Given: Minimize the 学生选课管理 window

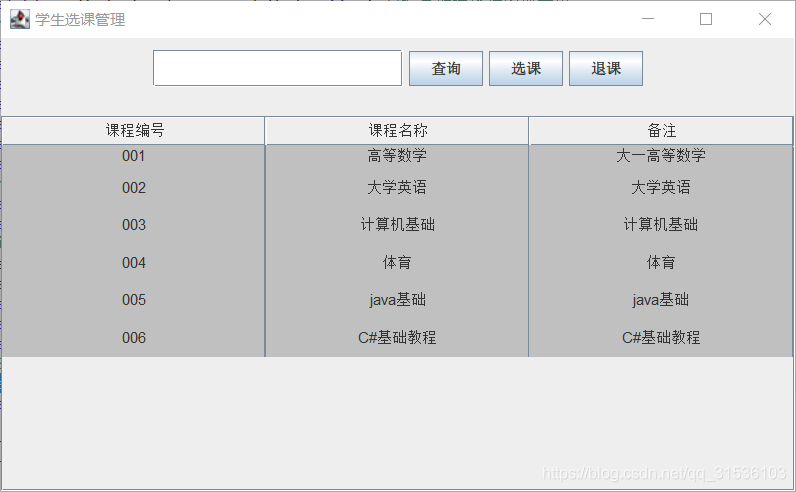Looking at the screenshot, I should tap(648, 19).
